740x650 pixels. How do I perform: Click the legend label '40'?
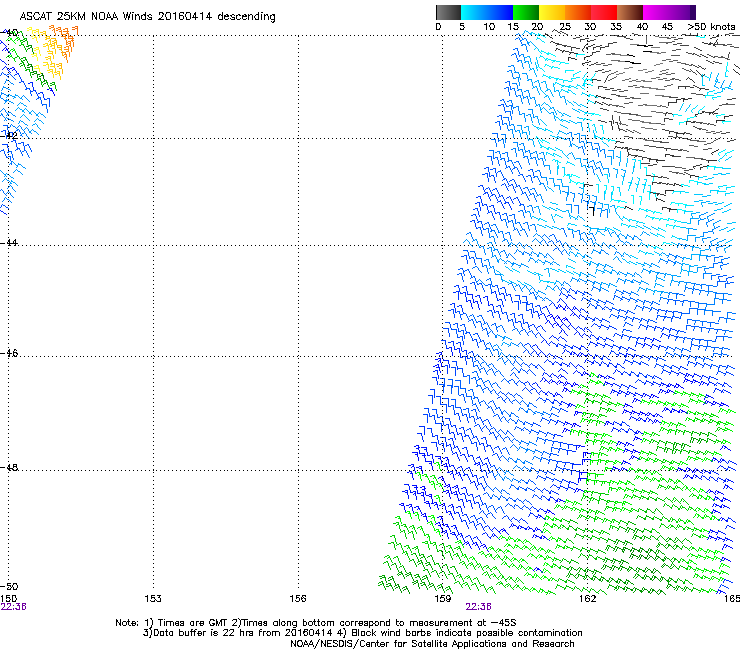pyautogui.click(x=642, y=27)
